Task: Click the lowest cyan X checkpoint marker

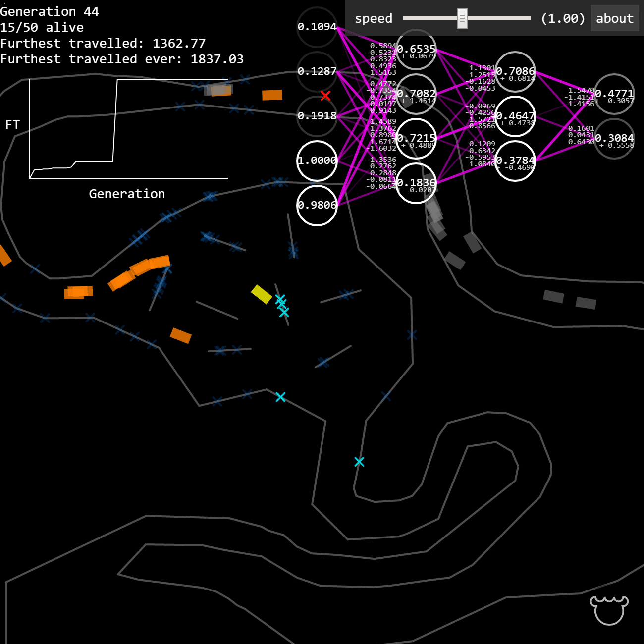Action: coord(359,462)
